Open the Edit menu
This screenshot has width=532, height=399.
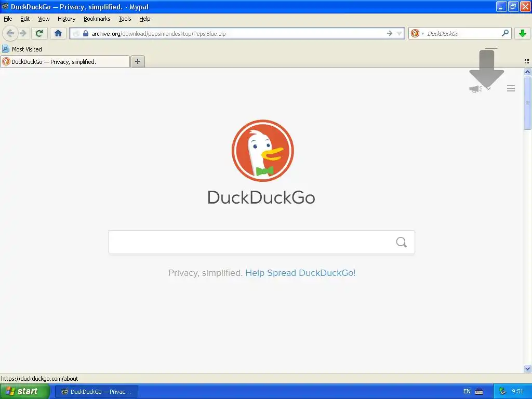25,19
